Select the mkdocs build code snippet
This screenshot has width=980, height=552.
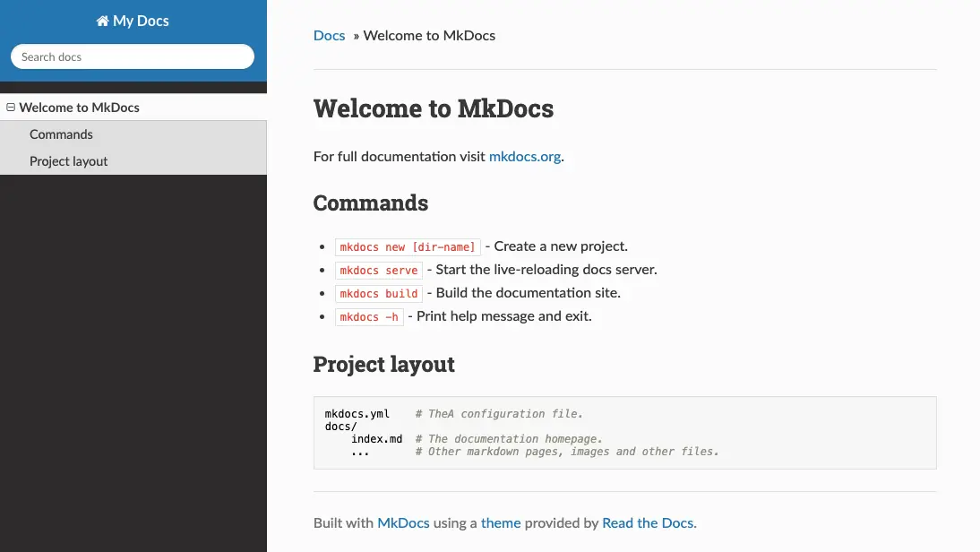[x=379, y=293]
